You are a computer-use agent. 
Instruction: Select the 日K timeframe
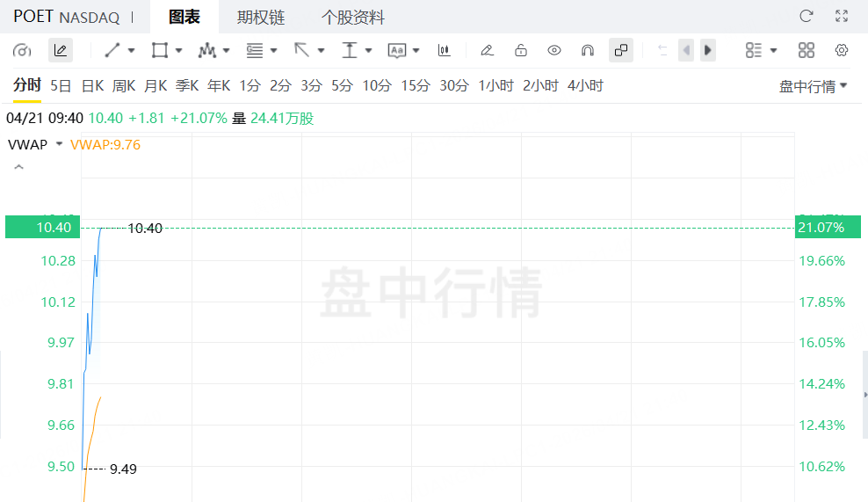[x=92, y=86]
